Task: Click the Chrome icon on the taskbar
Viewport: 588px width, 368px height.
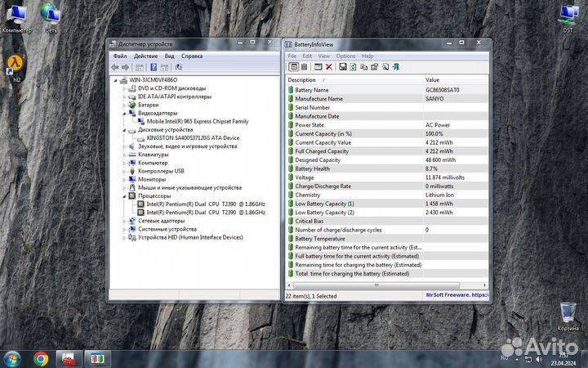Action: click(x=41, y=359)
